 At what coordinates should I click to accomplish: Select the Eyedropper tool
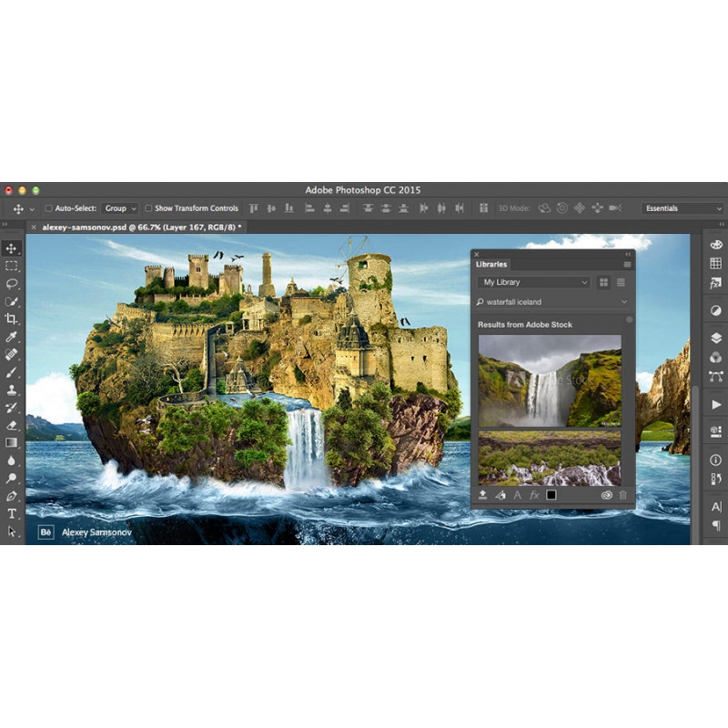(x=12, y=337)
